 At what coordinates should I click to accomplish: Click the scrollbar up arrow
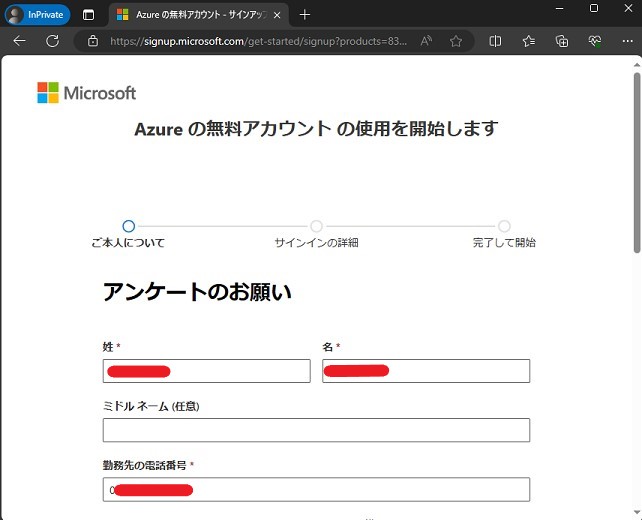(637, 65)
